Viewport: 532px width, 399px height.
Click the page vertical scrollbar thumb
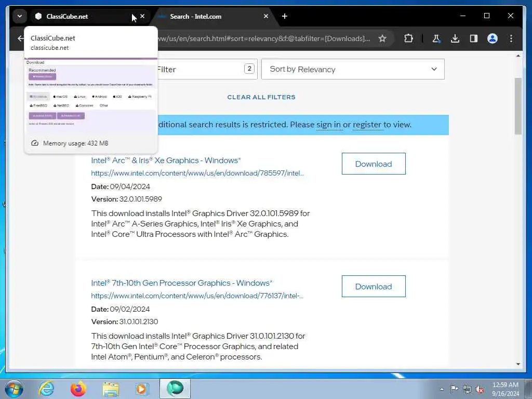click(x=518, y=106)
